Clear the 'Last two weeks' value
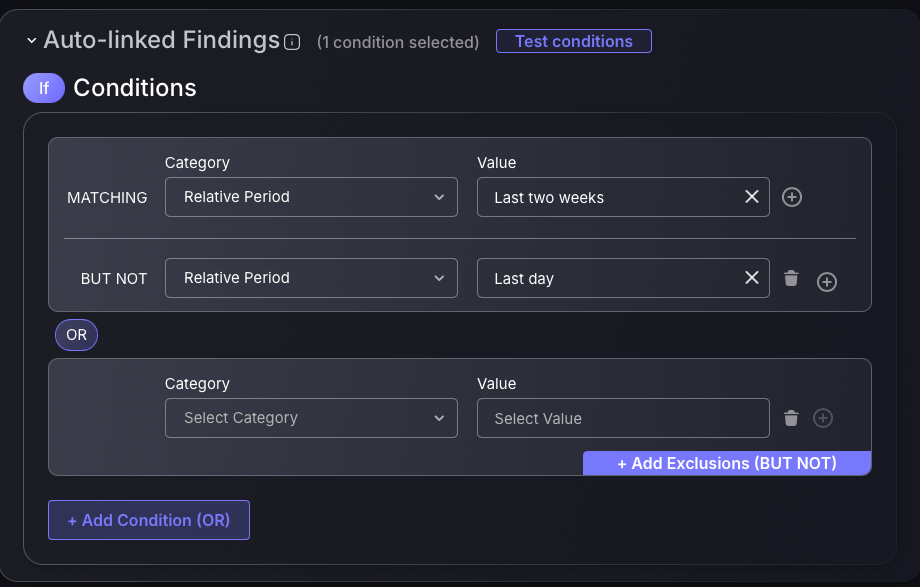The height and width of the screenshot is (587, 920). pos(752,197)
